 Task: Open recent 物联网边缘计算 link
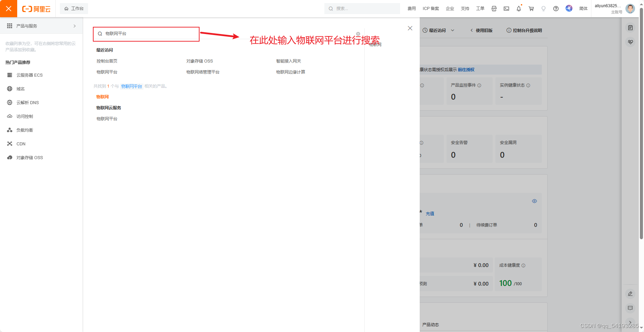tap(291, 72)
